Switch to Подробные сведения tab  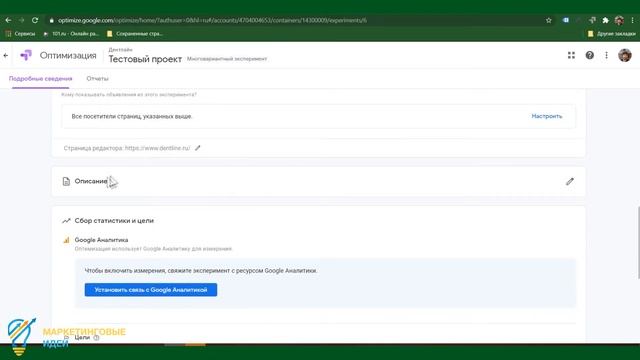tap(40, 78)
